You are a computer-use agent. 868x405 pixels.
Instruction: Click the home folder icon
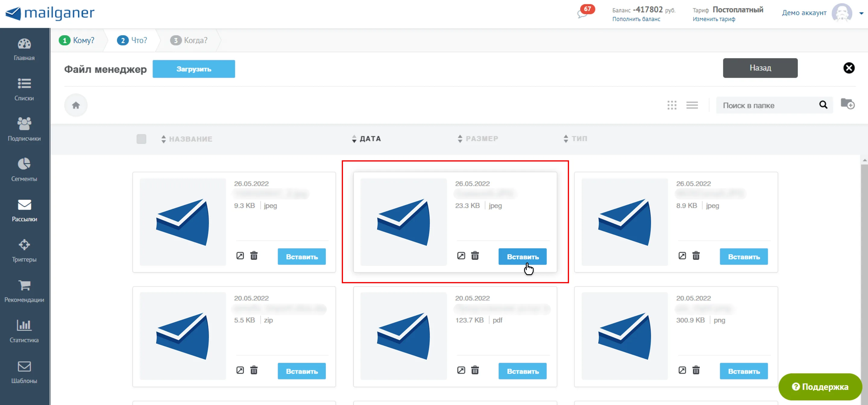click(76, 105)
